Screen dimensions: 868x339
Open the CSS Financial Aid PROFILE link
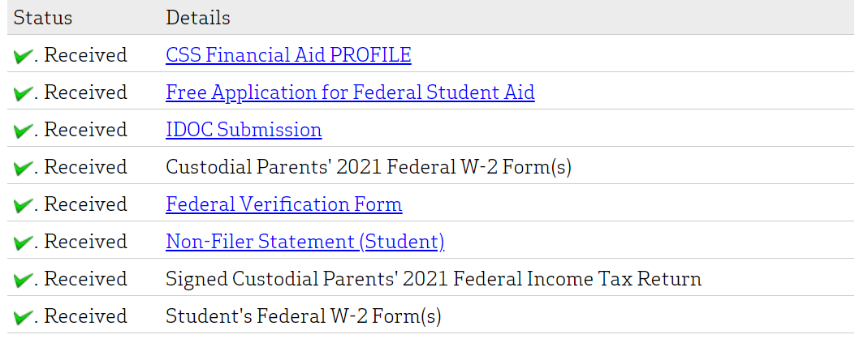pos(288,55)
